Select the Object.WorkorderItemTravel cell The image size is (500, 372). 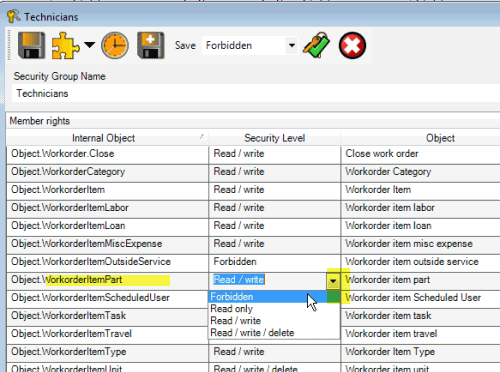[x=107, y=334]
